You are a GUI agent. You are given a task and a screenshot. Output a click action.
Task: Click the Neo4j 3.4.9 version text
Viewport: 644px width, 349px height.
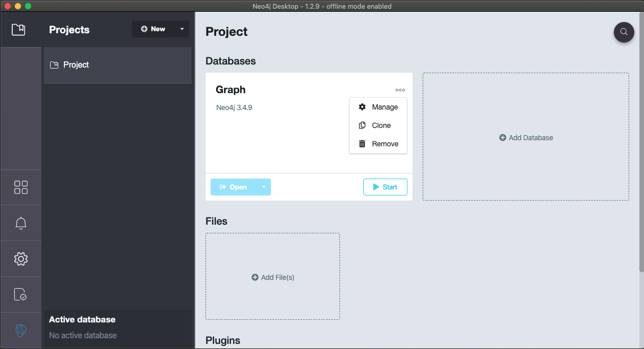[234, 107]
